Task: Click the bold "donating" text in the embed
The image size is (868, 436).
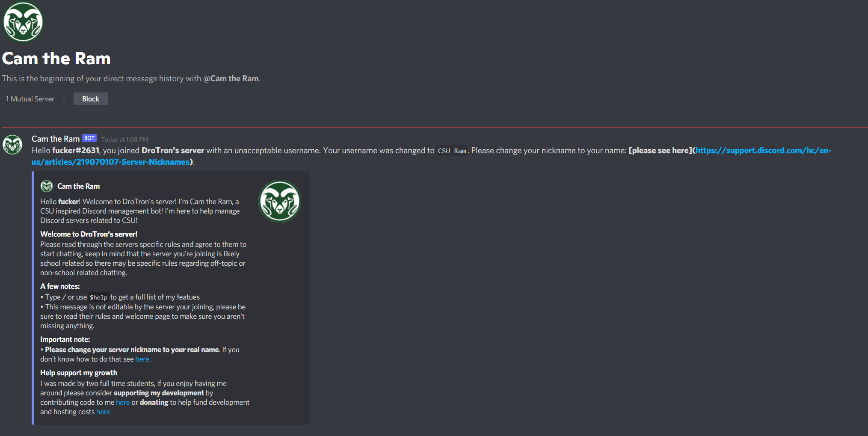Action: click(154, 403)
